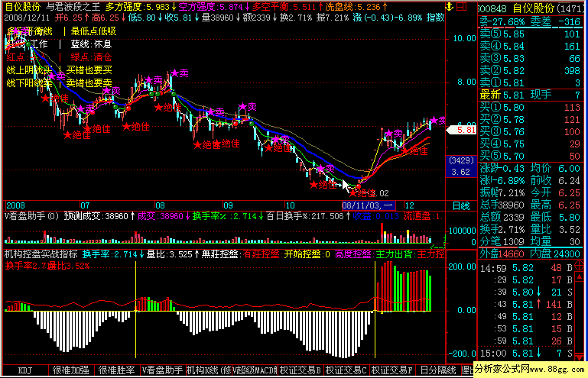Screen dimensions: 588x378
Task: Click the 买③ 5.76 bid row
Action: [530, 132]
